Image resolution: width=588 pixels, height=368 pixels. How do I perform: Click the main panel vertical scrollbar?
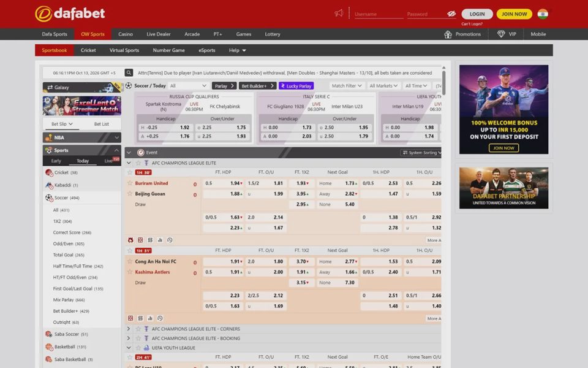point(444,83)
